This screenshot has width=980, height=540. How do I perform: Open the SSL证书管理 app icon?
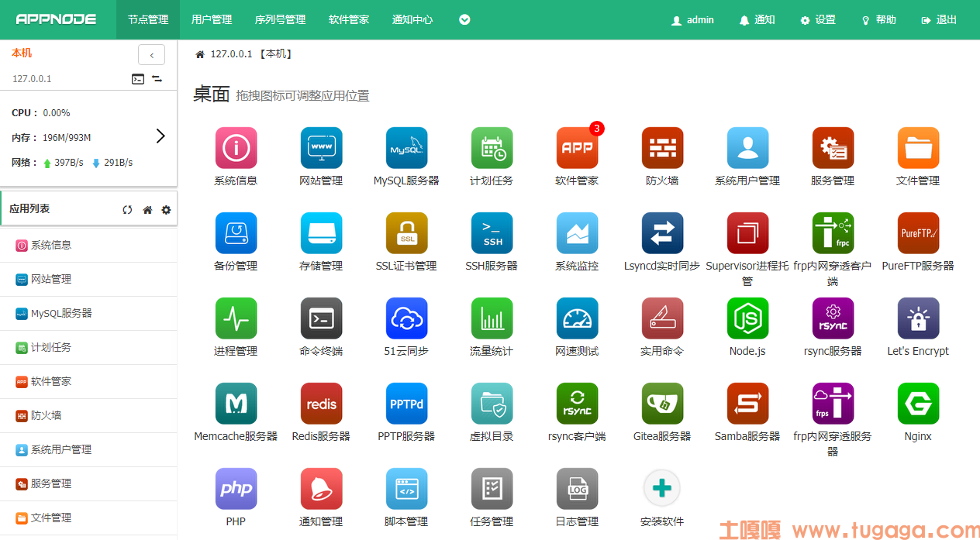pyautogui.click(x=406, y=233)
